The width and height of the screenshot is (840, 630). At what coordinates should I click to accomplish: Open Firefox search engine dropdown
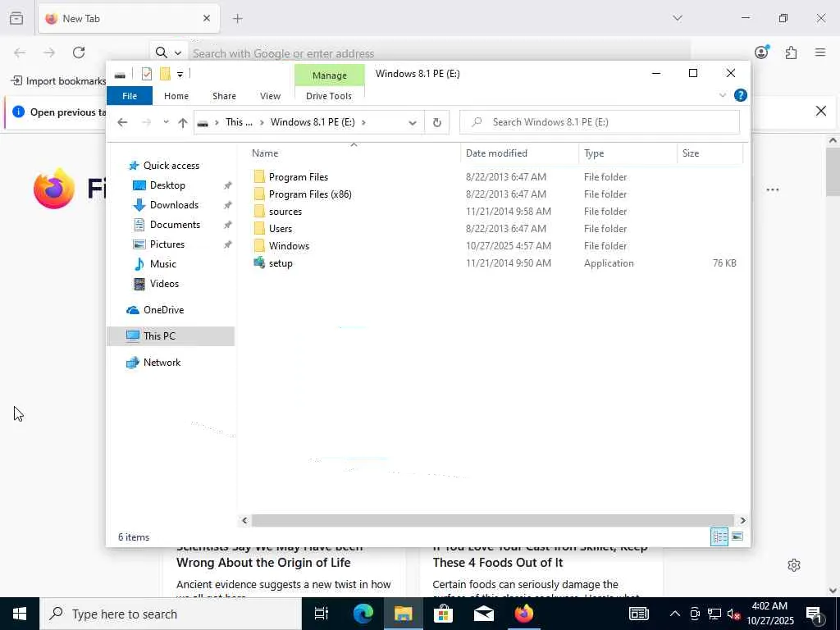[178, 53]
